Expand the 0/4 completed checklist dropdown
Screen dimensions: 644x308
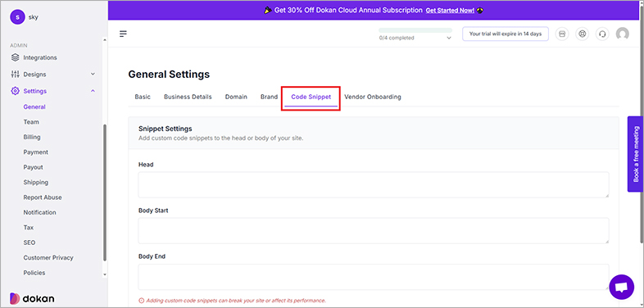(449, 38)
